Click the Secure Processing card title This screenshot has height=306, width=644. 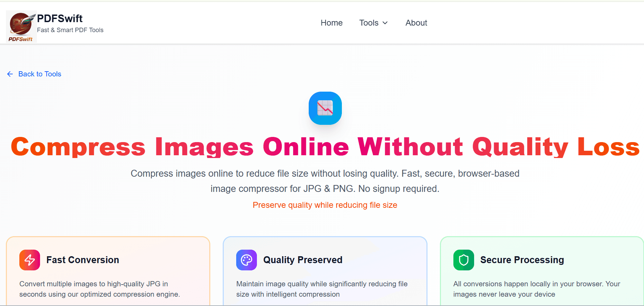click(x=522, y=260)
